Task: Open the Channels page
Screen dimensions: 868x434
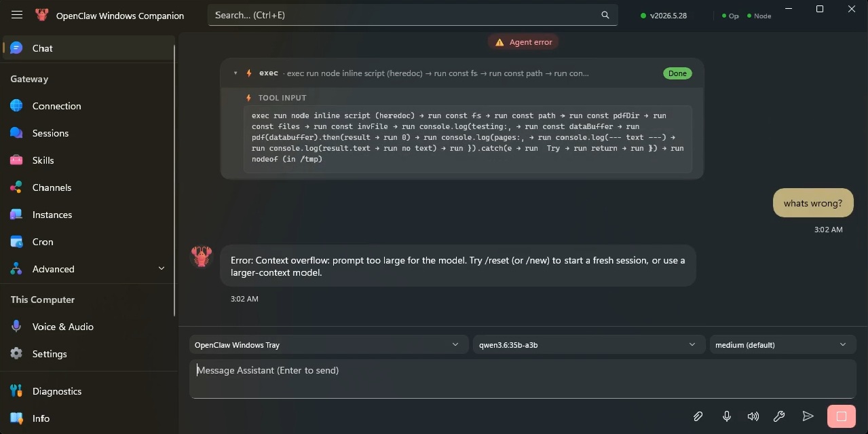Action: (88, 187)
